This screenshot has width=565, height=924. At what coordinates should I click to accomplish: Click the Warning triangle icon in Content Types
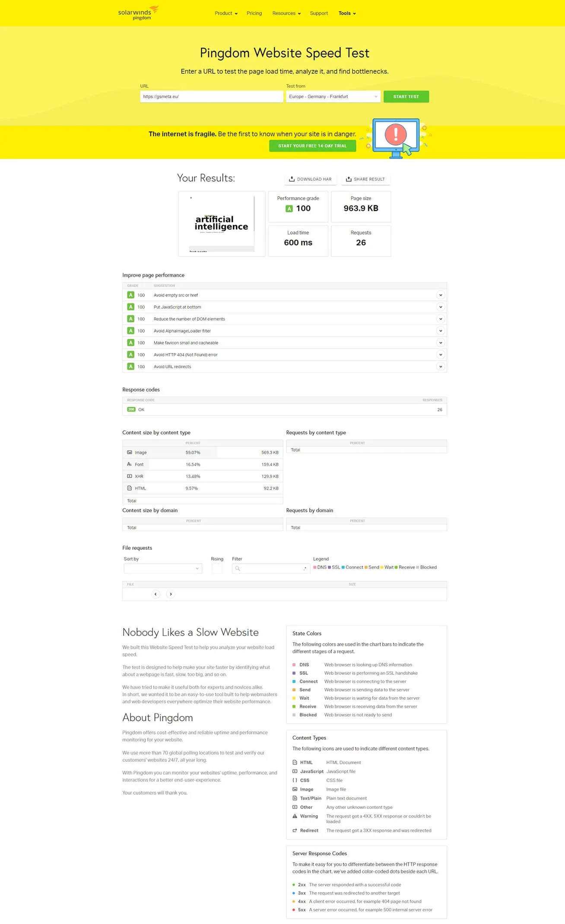295,816
